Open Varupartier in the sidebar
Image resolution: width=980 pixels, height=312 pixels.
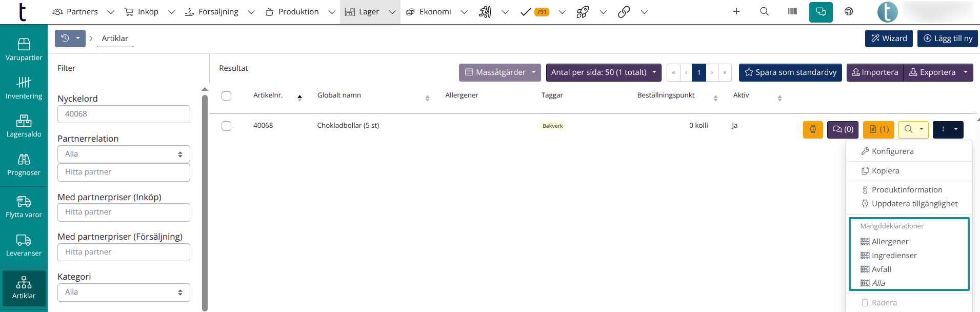24,49
